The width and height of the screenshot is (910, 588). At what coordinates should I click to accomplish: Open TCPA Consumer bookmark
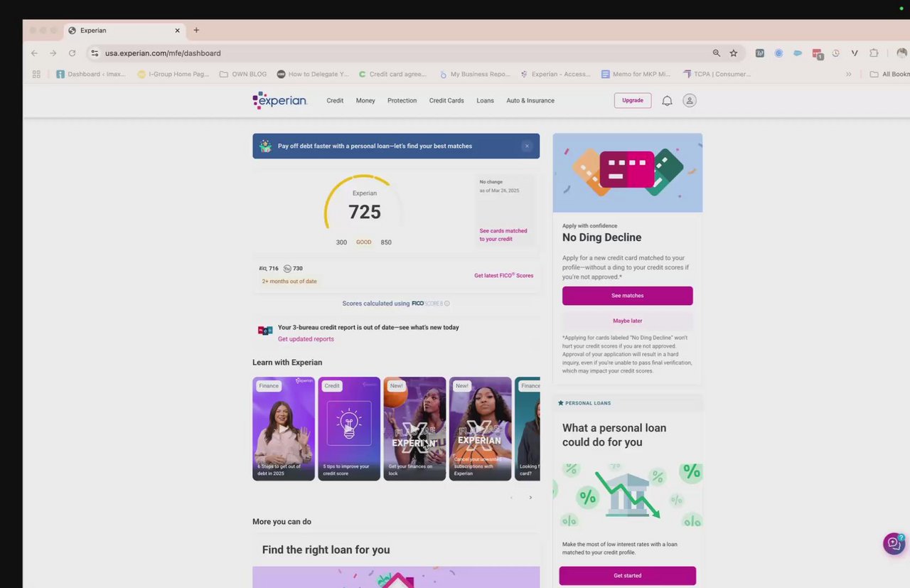point(717,74)
